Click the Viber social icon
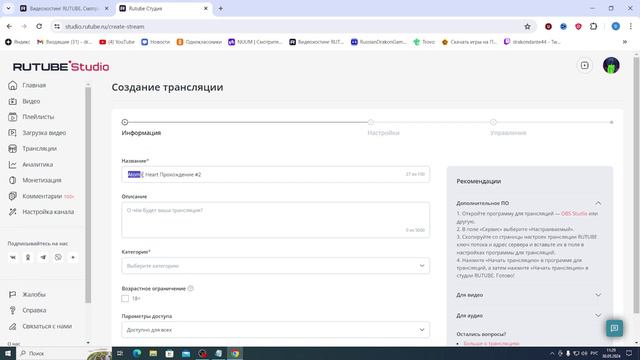The width and height of the screenshot is (640, 360). [x=58, y=257]
